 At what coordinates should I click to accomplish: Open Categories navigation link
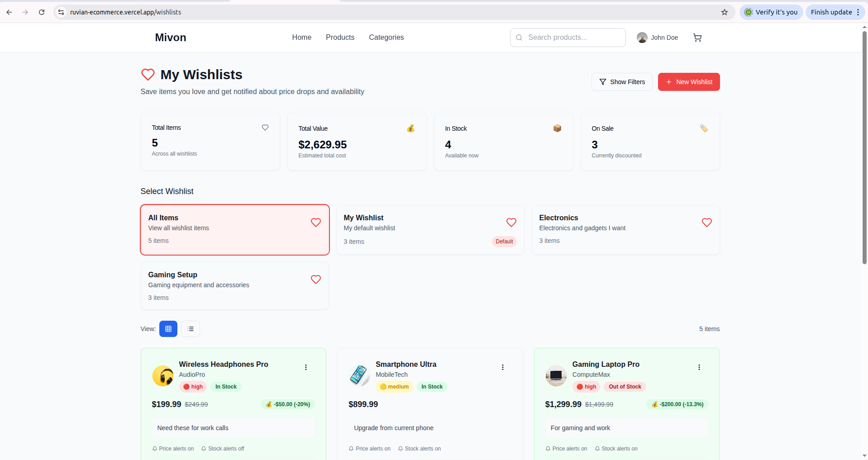(x=386, y=38)
